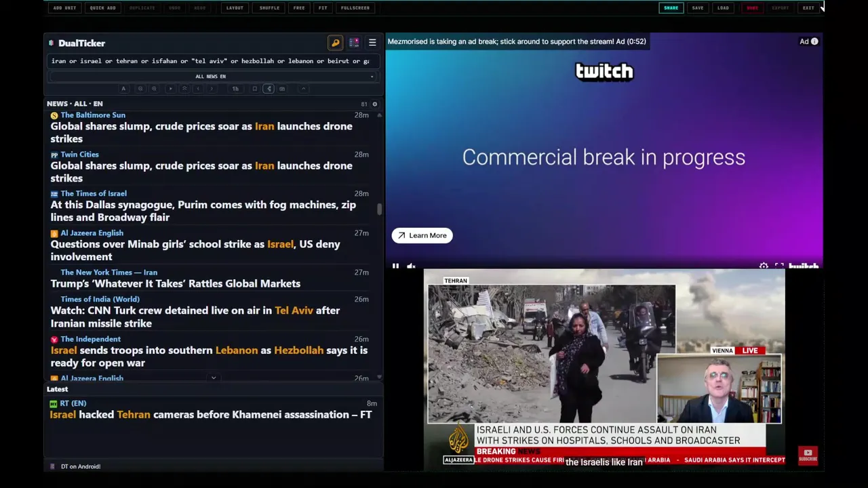The width and height of the screenshot is (868, 488).
Task: Click Times of India (World) source label
Action: coord(100,300)
